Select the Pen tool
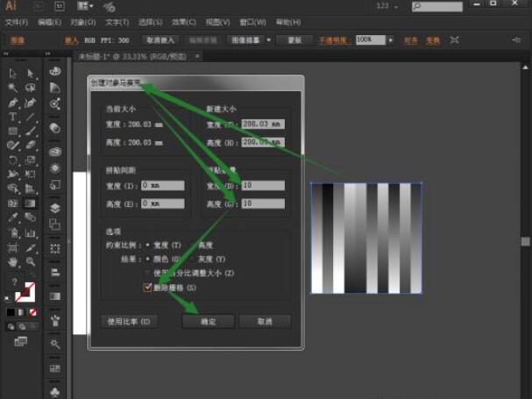532x399 pixels. (x=13, y=103)
